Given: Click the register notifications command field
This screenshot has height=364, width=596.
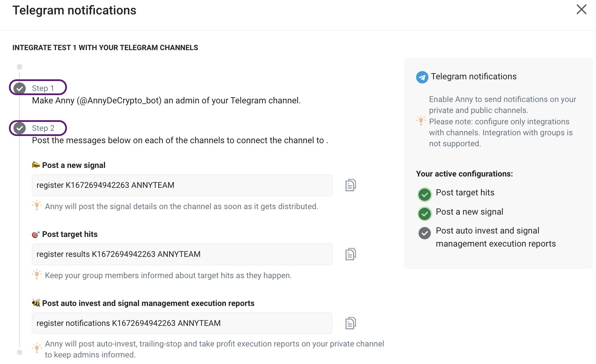Looking at the screenshot, I should coord(182,323).
